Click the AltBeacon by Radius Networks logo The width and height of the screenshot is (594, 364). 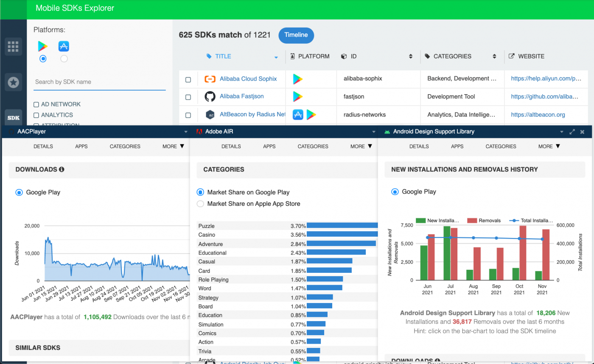pyautogui.click(x=210, y=115)
